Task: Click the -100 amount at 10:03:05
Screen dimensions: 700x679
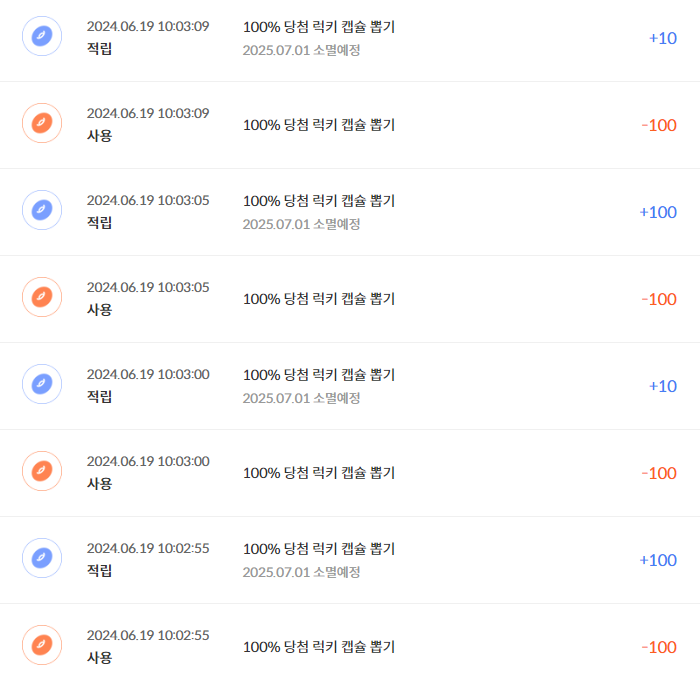Action: point(659,299)
